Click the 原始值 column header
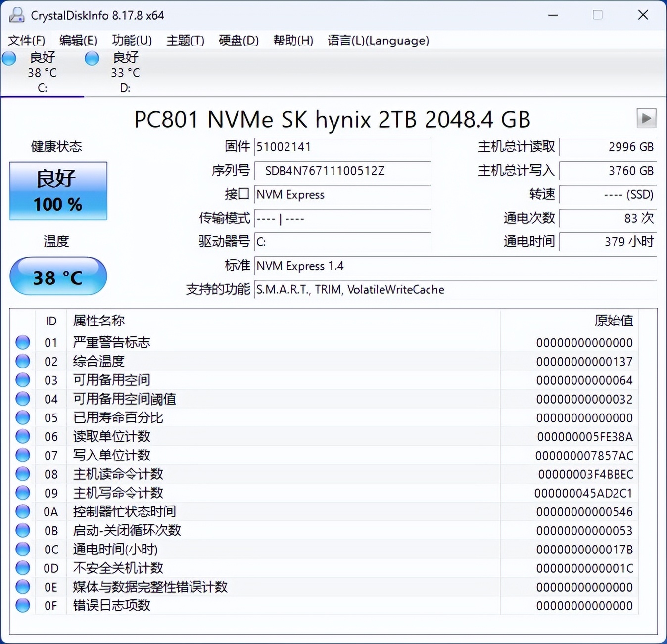This screenshot has width=667, height=644. [x=613, y=321]
